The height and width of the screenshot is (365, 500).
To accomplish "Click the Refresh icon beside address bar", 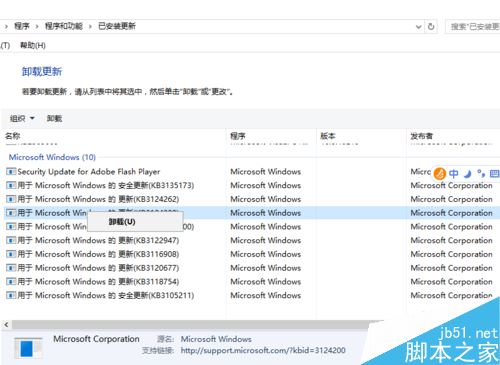I will click(431, 27).
